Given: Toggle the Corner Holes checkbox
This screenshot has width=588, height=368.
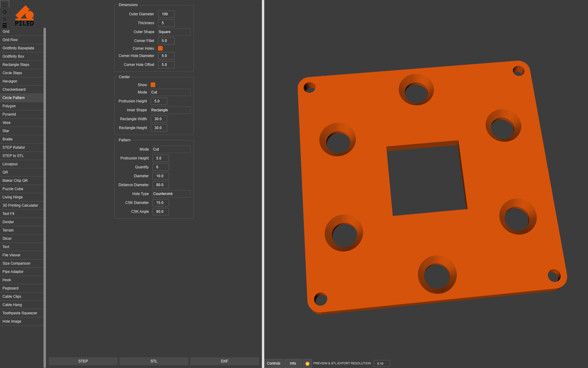Looking at the screenshot, I should tap(160, 48).
